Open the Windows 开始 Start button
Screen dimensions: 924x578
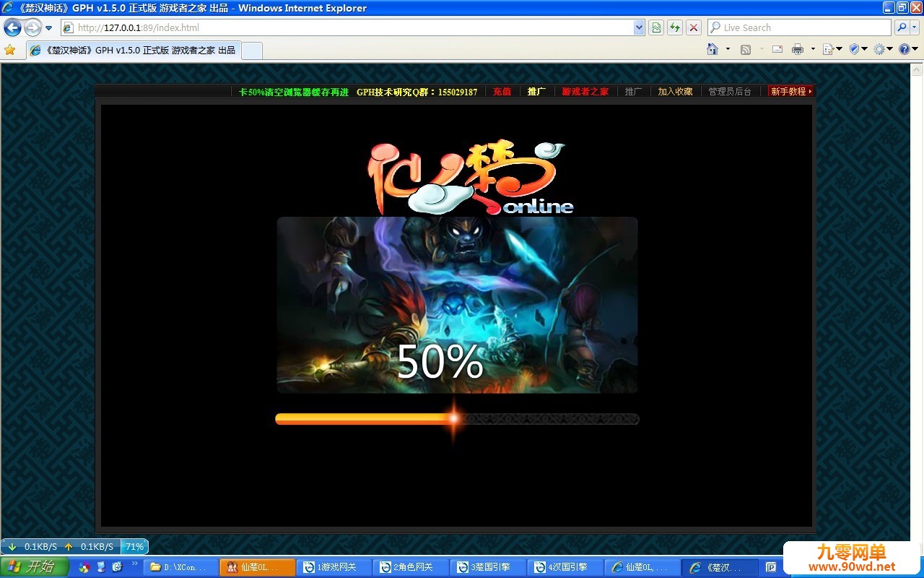34,567
